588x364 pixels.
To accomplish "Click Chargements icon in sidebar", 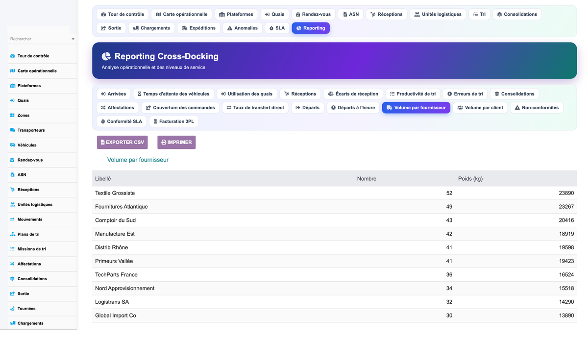I will [x=13, y=323].
